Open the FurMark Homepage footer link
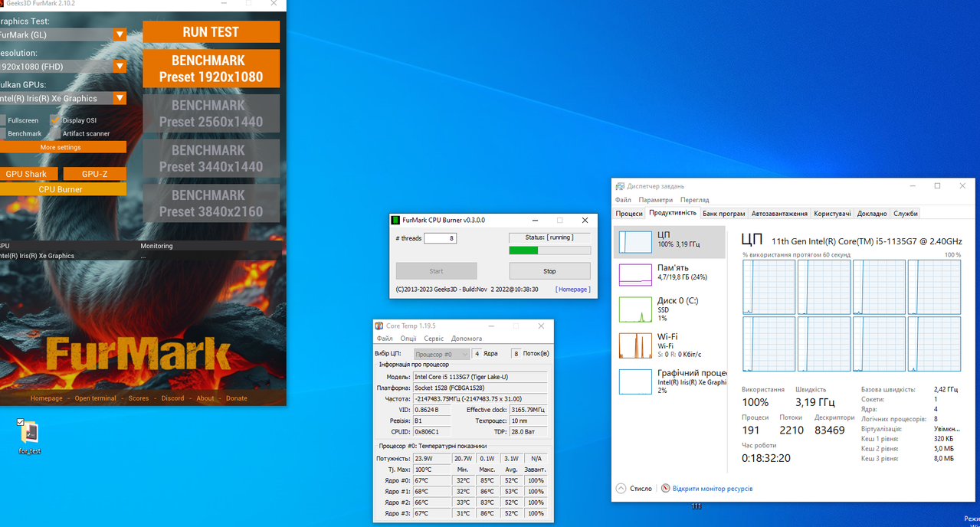Image resolution: width=980 pixels, height=527 pixels. tap(47, 398)
